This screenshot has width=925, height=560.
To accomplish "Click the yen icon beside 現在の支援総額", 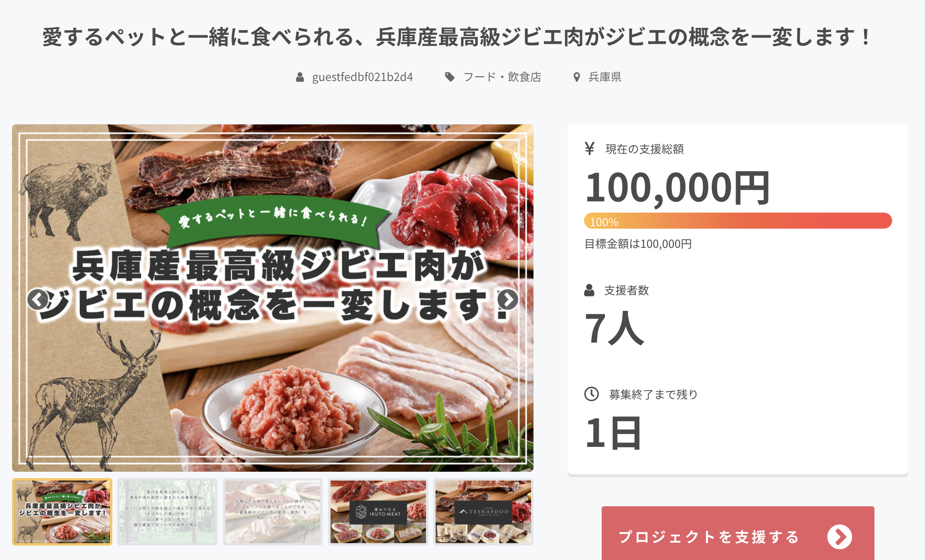I will click(590, 148).
